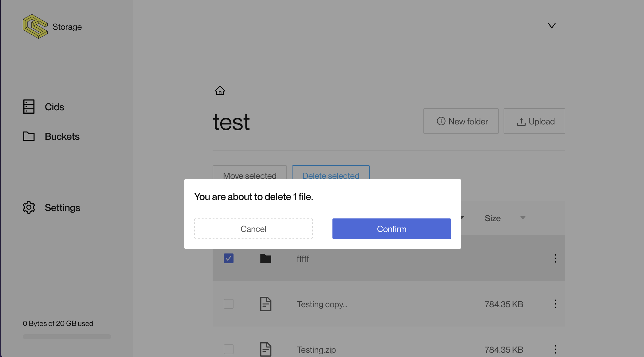Uncheck the fffff folder checkbox
The height and width of the screenshot is (357, 644).
(228, 258)
